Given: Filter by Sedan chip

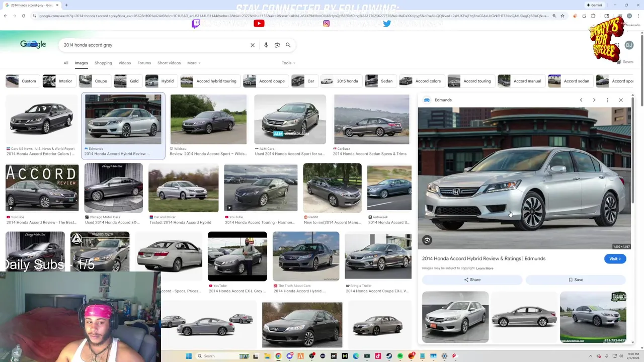Looking at the screenshot, I should point(380,81).
